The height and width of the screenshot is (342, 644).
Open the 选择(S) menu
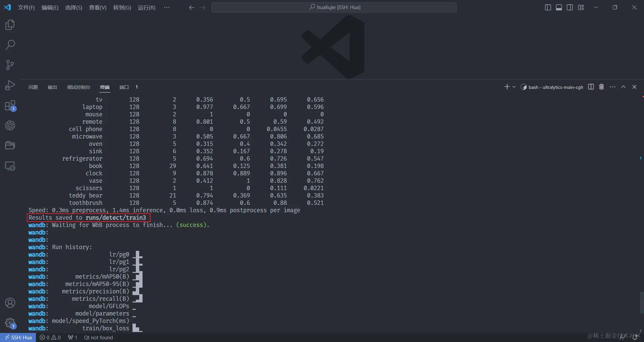pos(73,7)
